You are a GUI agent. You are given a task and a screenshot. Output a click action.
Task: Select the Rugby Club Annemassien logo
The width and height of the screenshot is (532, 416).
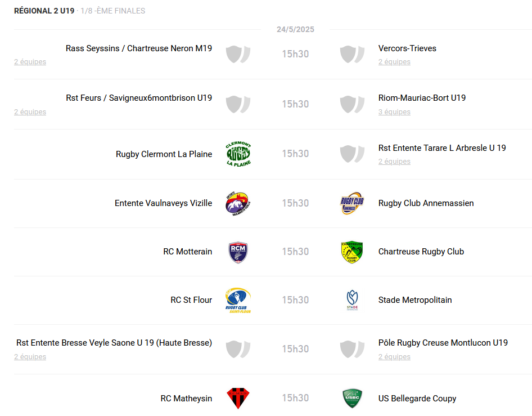(x=352, y=203)
